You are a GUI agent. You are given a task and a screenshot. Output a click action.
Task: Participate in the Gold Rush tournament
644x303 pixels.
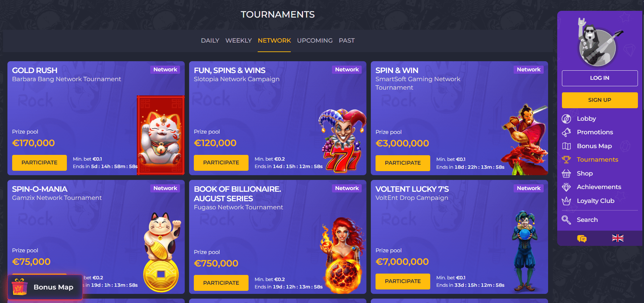pos(40,163)
